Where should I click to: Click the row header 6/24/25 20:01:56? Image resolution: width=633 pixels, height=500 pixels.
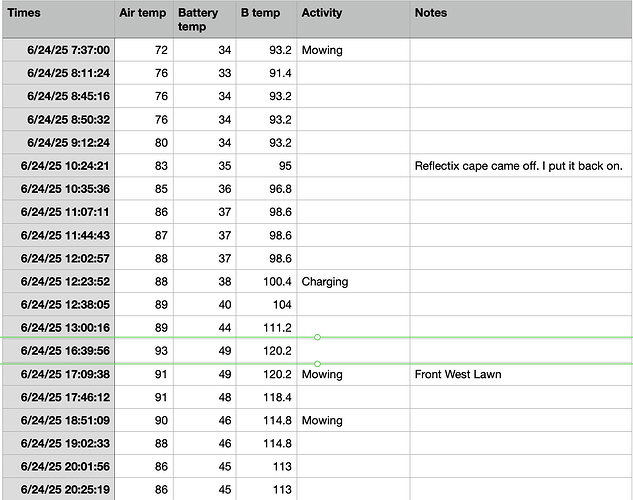click(x=59, y=467)
